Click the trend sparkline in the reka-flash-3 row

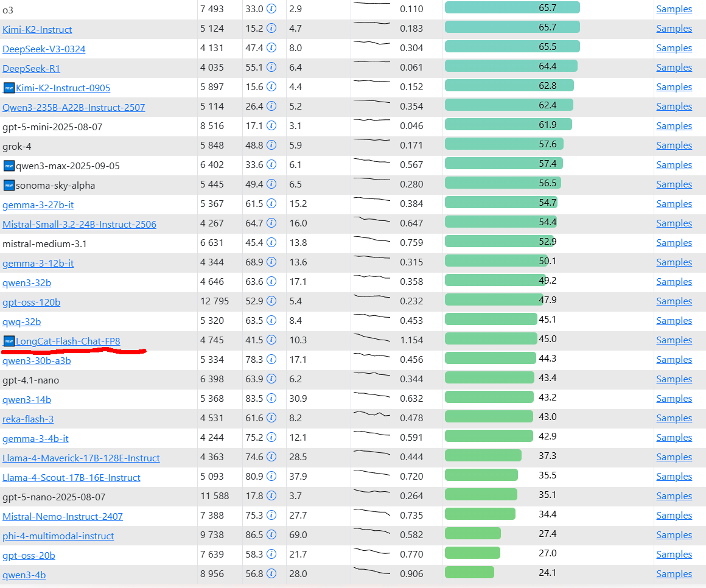click(x=372, y=414)
